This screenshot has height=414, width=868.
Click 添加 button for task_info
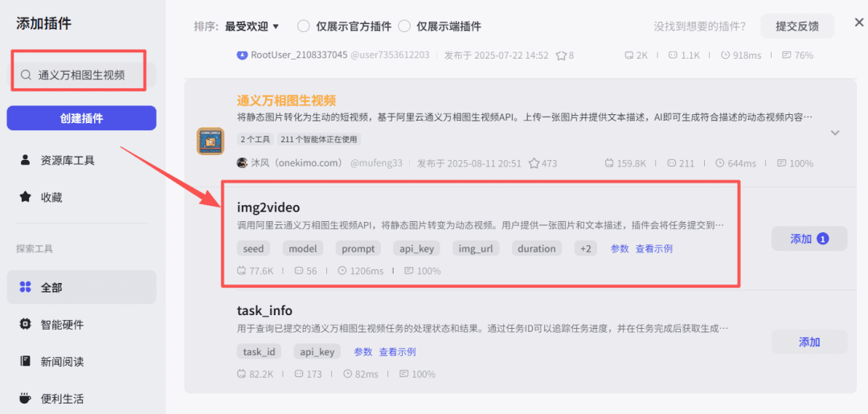pos(809,342)
